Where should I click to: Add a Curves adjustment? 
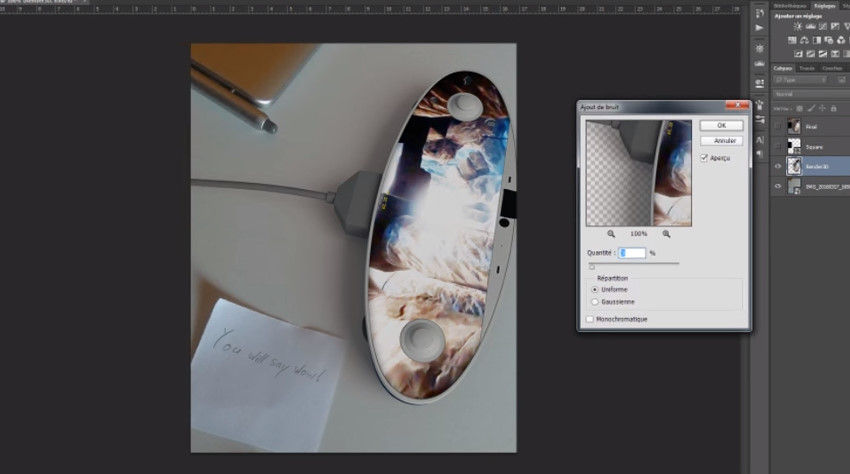(823, 27)
